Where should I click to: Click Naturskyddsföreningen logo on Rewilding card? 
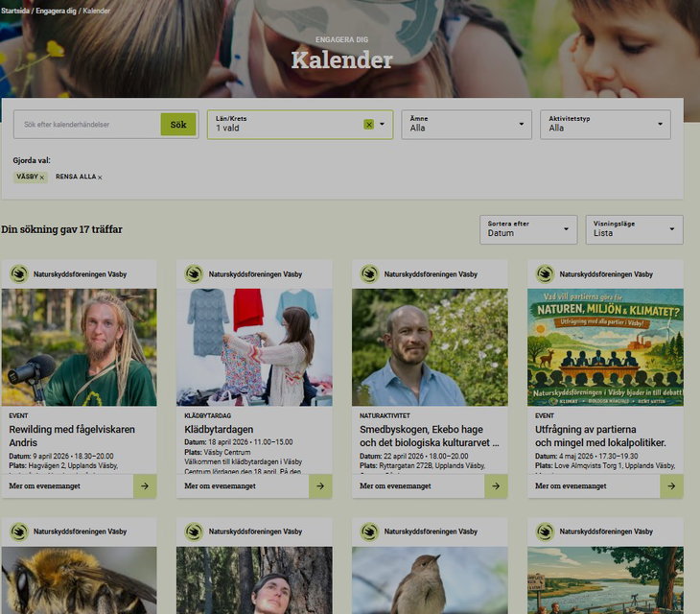19,274
